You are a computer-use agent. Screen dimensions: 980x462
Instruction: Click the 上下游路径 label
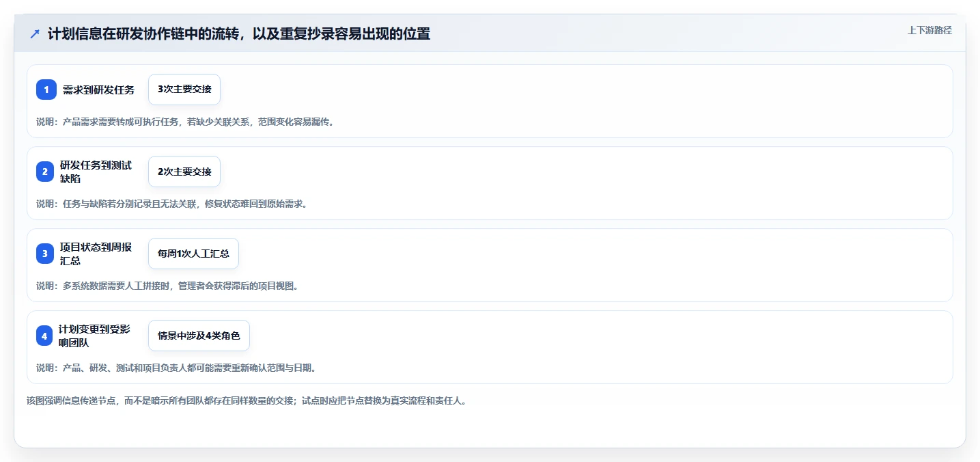click(929, 30)
